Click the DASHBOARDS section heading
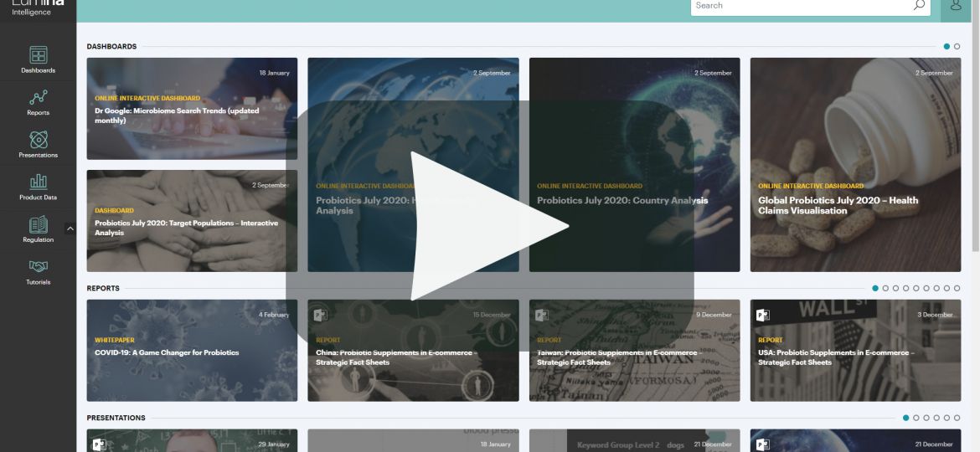 (111, 46)
